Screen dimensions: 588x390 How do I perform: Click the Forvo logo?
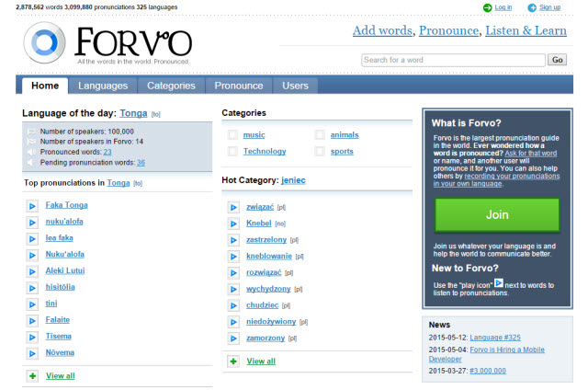coord(107,43)
